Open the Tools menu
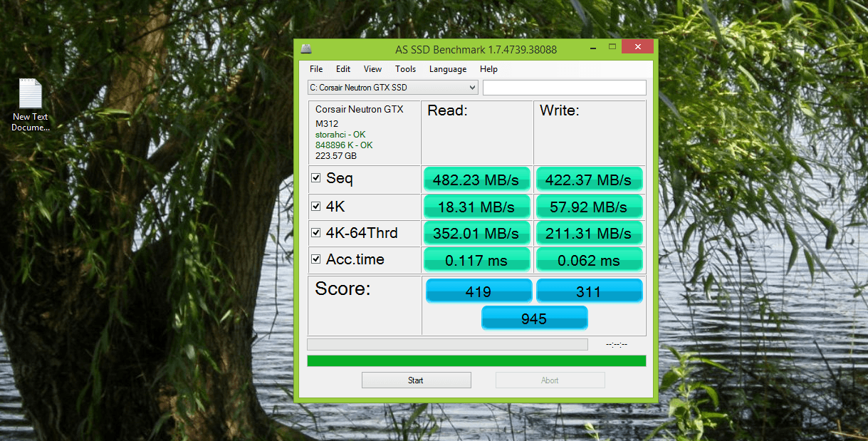The width and height of the screenshot is (868, 441). 405,69
